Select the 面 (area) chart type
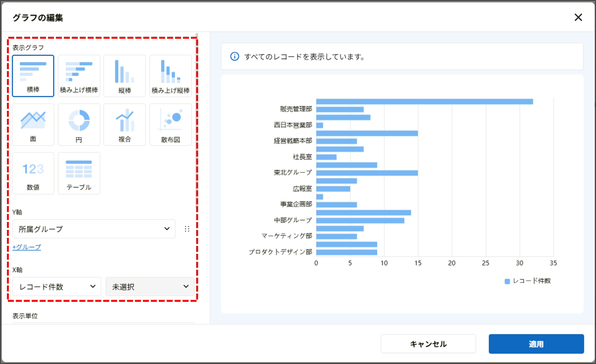 coord(33,124)
